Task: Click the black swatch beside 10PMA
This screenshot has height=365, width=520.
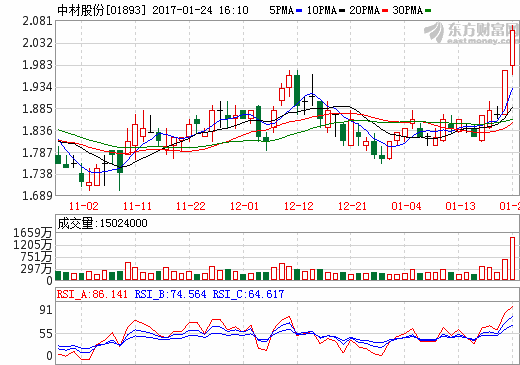Action: [x=342, y=11]
